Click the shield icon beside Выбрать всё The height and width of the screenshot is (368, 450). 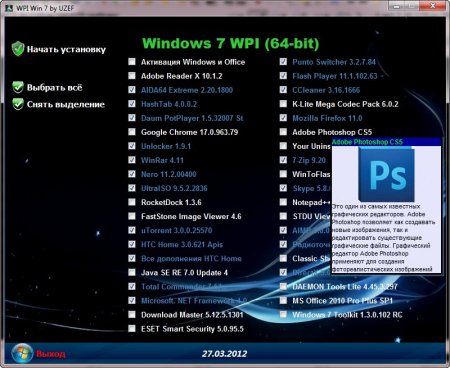pyautogui.click(x=18, y=87)
